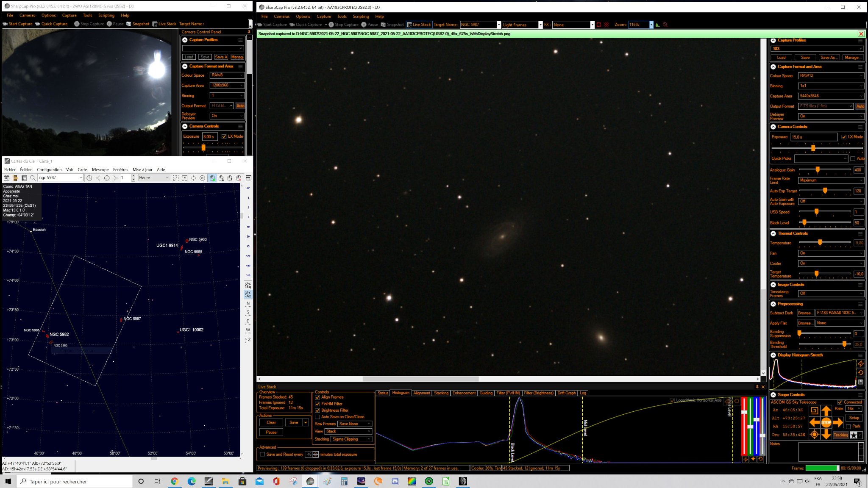Enable Auto Save on Clear/Close
The image size is (868, 488).
[x=317, y=417]
